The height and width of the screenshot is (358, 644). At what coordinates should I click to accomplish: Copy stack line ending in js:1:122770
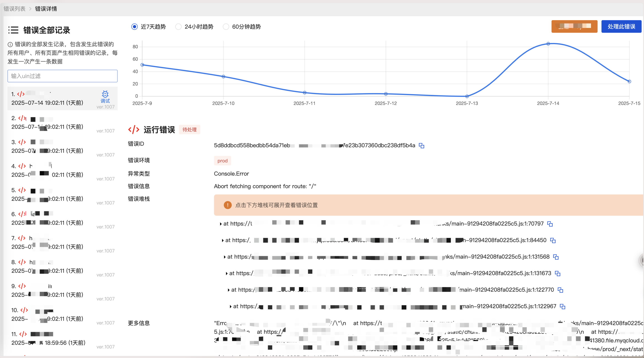tap(560, 290)
